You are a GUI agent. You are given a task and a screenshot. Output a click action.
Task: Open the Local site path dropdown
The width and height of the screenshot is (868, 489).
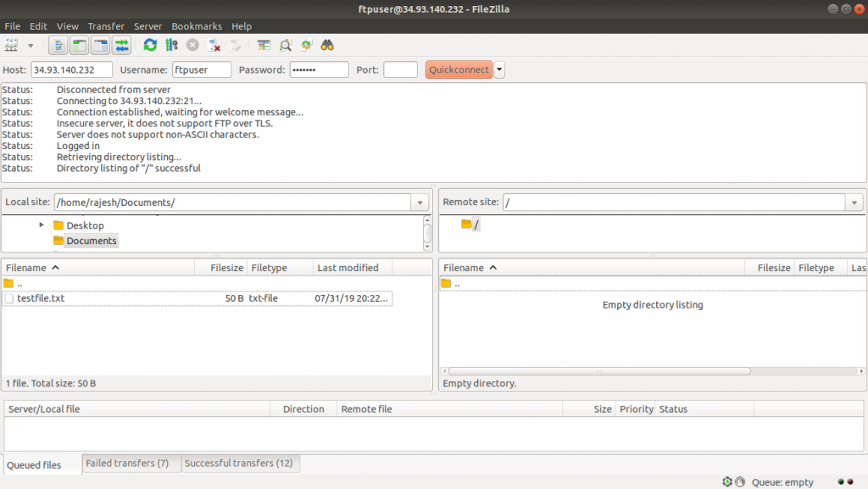(x=420, y=203)
